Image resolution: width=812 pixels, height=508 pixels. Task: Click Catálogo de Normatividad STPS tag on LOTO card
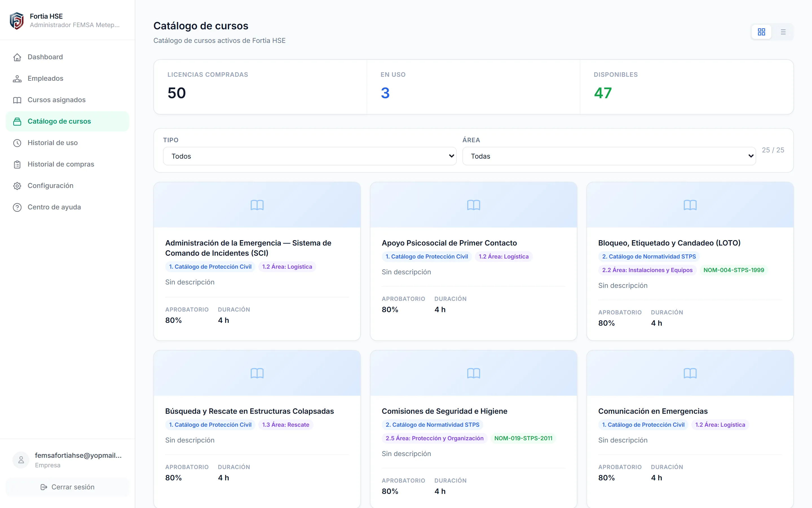tap(649, 257)
